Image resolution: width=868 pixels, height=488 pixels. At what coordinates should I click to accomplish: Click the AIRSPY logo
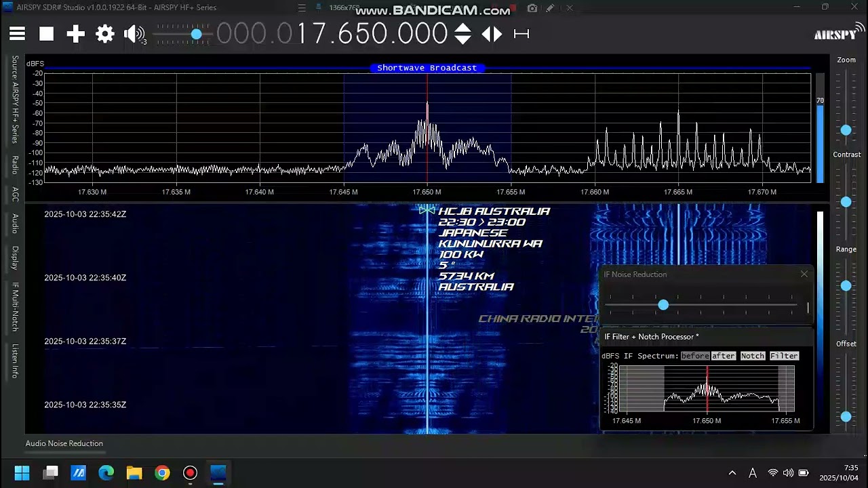coord(839,33)
